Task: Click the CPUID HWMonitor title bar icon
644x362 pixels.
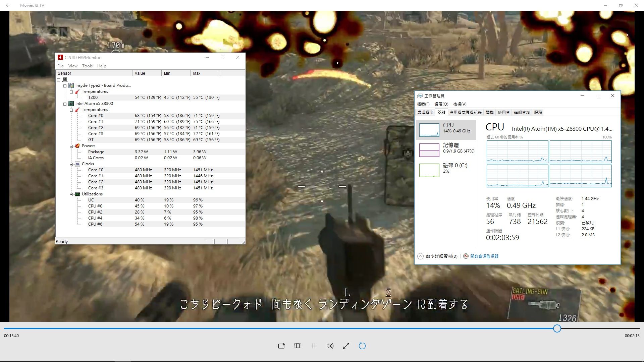Action: [60, 57]
